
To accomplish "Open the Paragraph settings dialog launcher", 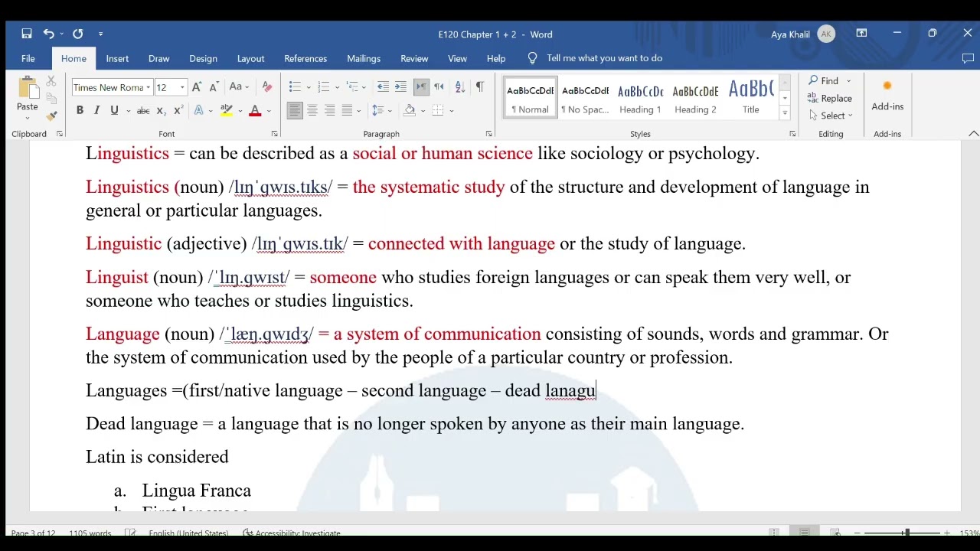I will pos(488,134).
